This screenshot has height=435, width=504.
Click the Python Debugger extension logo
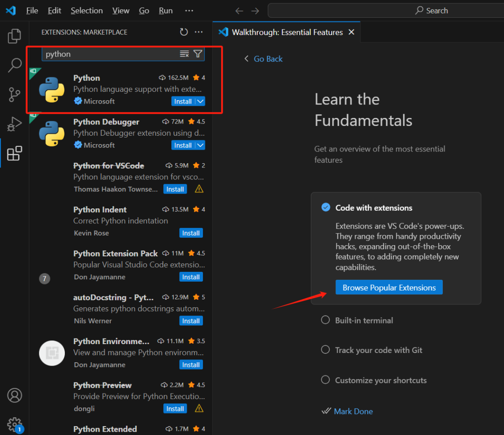coord(52,133)
